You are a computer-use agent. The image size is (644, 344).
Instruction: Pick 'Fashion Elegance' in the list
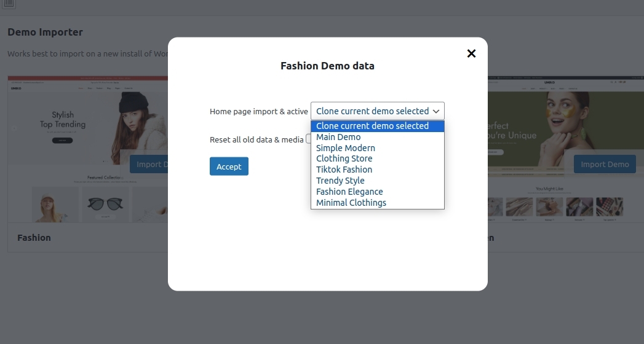[x=349, y=192]
